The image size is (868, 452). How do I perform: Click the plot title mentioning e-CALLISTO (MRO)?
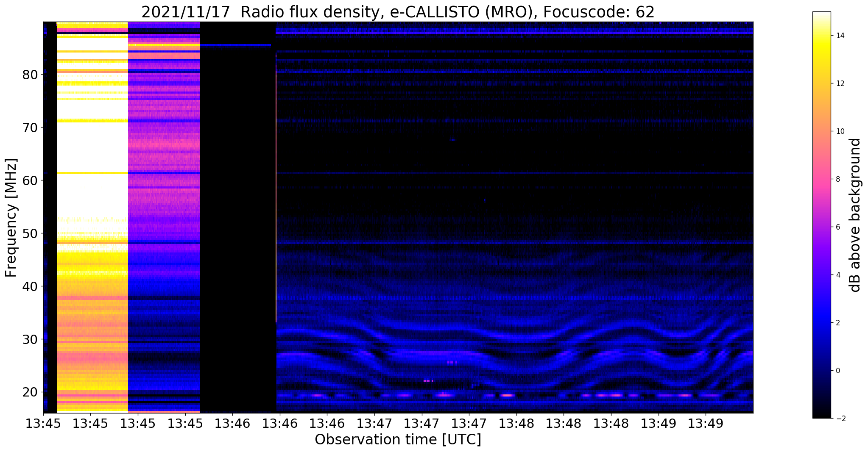(x=398, y=12)
